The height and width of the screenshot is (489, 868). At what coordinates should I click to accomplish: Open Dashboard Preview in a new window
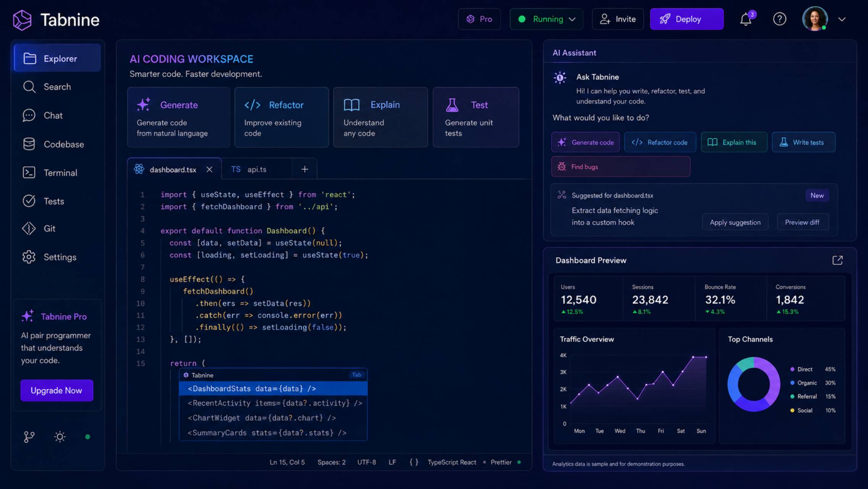click(x=837, y=260)
